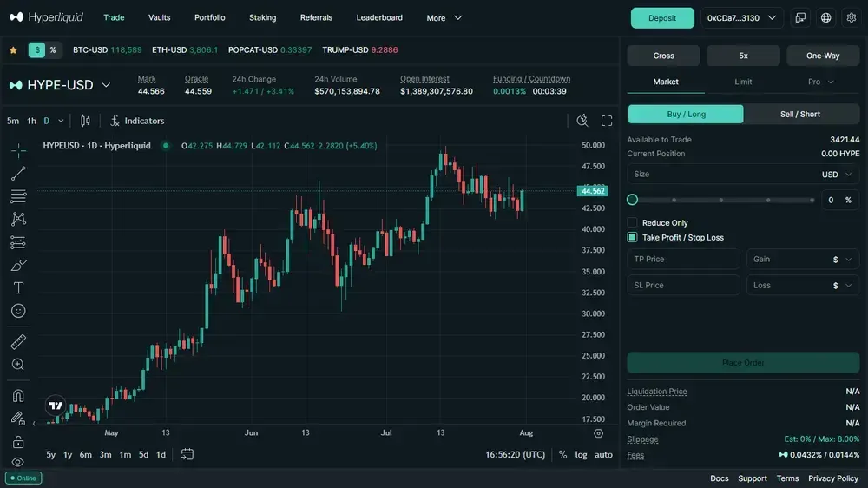Viewport: 868px width, 488px height.
Task: Click the Hyperliquid logo
Action: tap(47, 17)
